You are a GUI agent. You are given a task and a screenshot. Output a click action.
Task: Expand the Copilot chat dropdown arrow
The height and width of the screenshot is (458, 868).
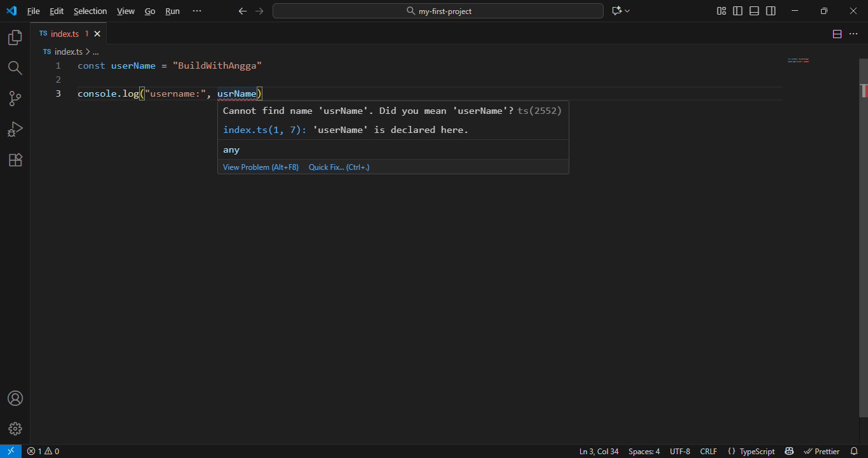(628, 11)
